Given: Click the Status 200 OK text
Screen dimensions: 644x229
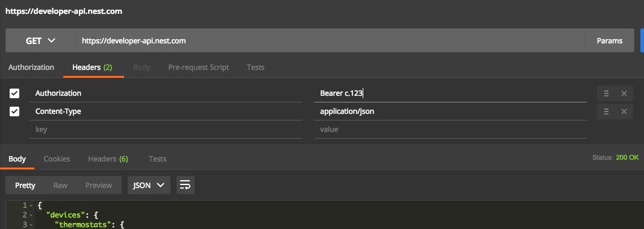Looking at the screenshot, I should point(616,157).
